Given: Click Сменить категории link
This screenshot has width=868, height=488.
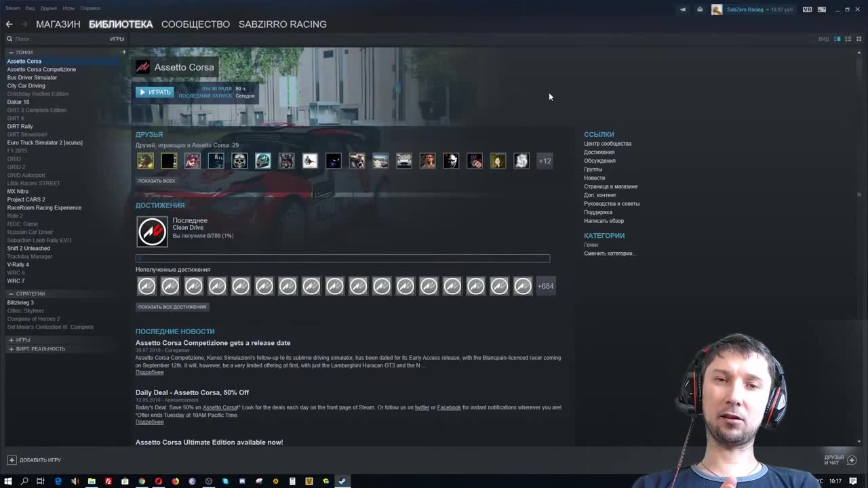Looking at the screenshot, I should coord(610,253).
